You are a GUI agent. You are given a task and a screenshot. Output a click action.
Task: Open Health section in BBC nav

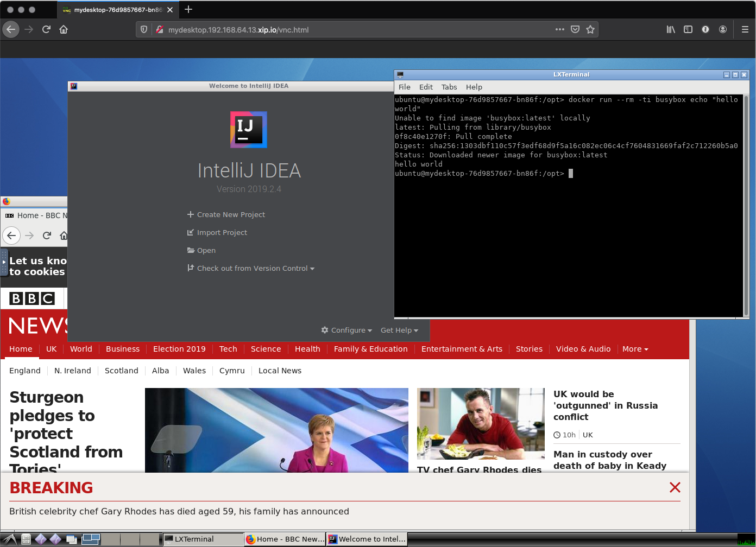click(x=307, y=349)
